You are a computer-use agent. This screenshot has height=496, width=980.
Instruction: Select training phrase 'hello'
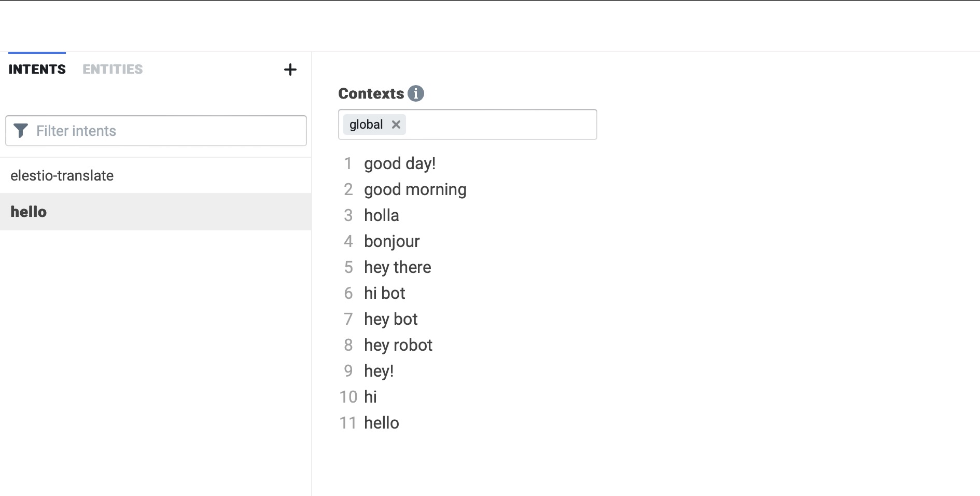[x=381, y=422]
